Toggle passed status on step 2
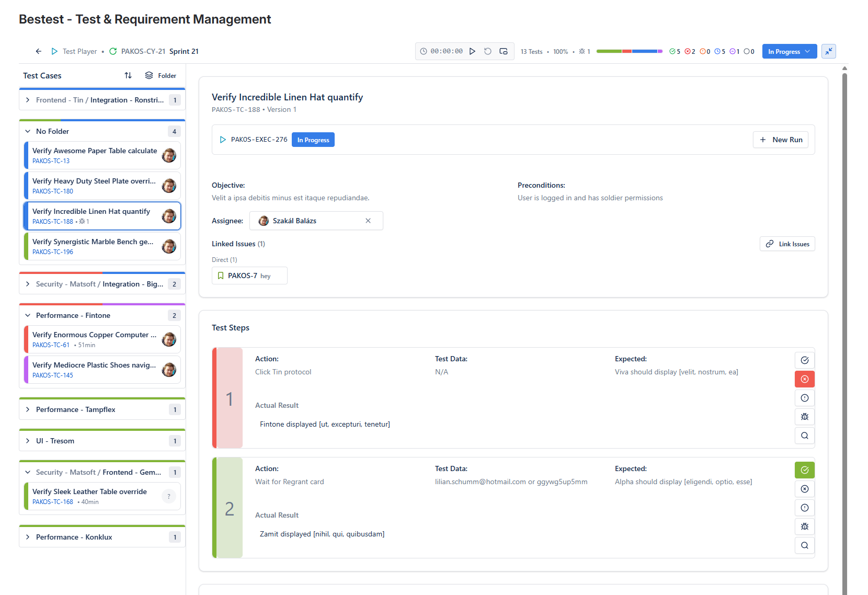This screenshot has height=595, width=868. [x=805, y=470]
